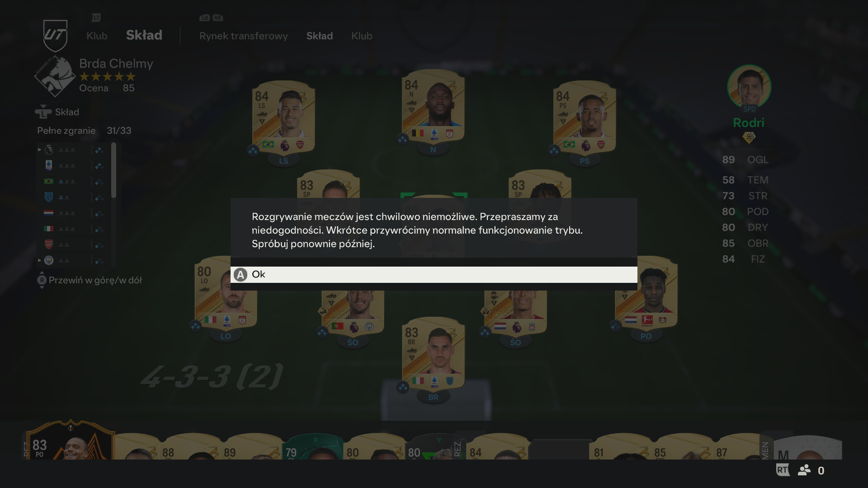The width and height of the screenshot is (868, 488).
Task: Click the Skład squad builder icon
Action: click(43, 112)
